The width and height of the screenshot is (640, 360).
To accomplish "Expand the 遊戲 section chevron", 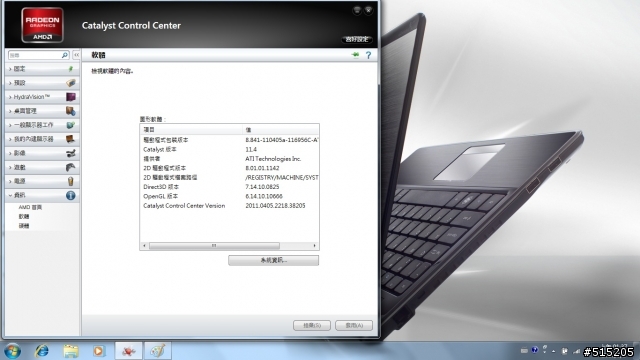I will coord(10,167).
